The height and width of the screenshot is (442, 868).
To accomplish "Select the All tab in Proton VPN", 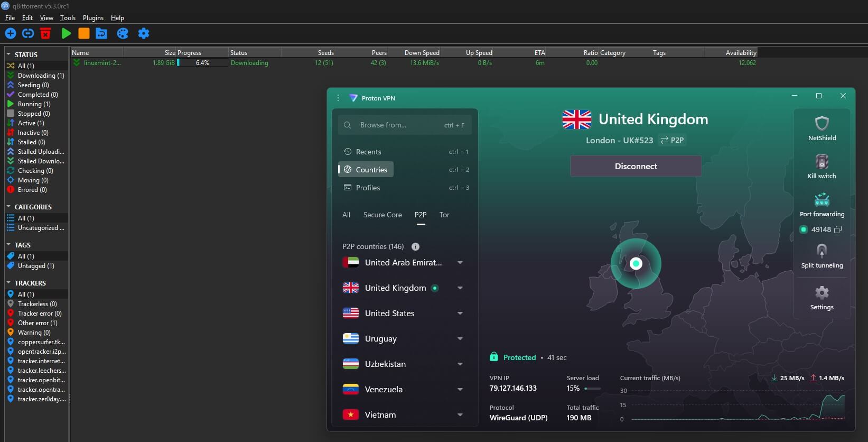I will 346,215.
